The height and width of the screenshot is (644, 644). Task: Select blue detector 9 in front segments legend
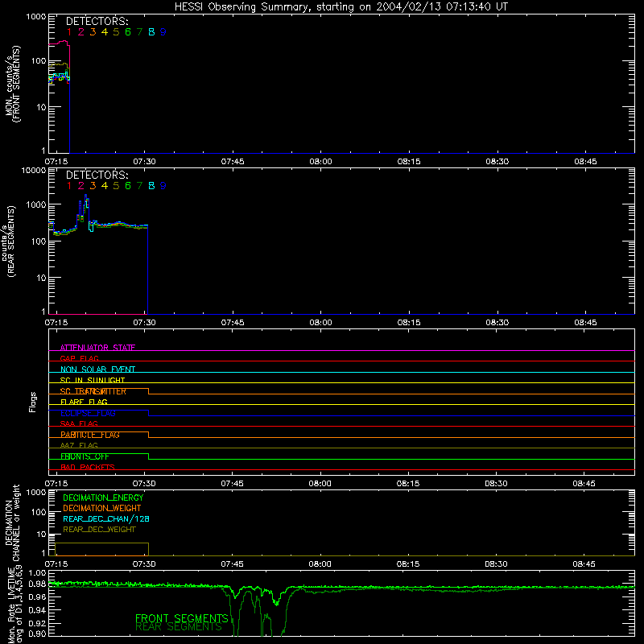163,32
